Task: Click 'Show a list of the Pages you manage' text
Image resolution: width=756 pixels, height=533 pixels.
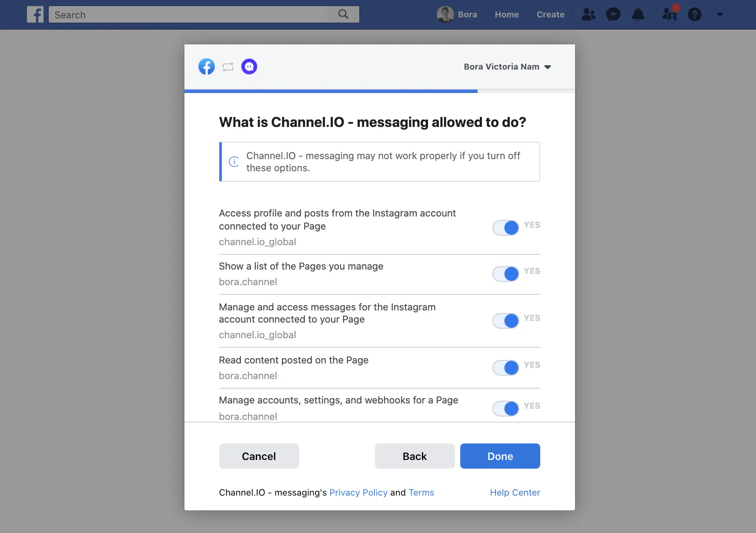Action: (301, 266)
